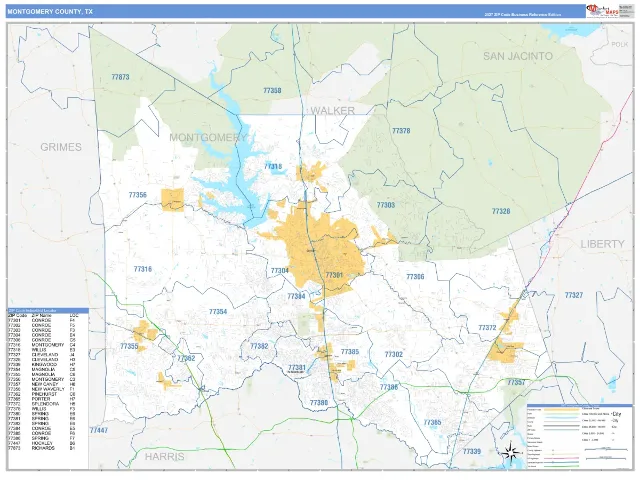Select ZIP code label 77447 on the map
The width and height of the screenshot is (640, 480).
99,430
